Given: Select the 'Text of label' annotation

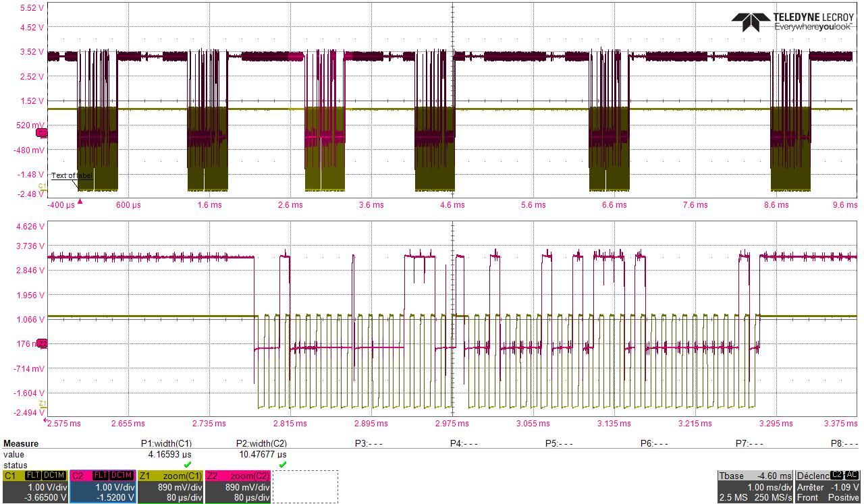Looking at the screenshot, I should click(72, 176).
